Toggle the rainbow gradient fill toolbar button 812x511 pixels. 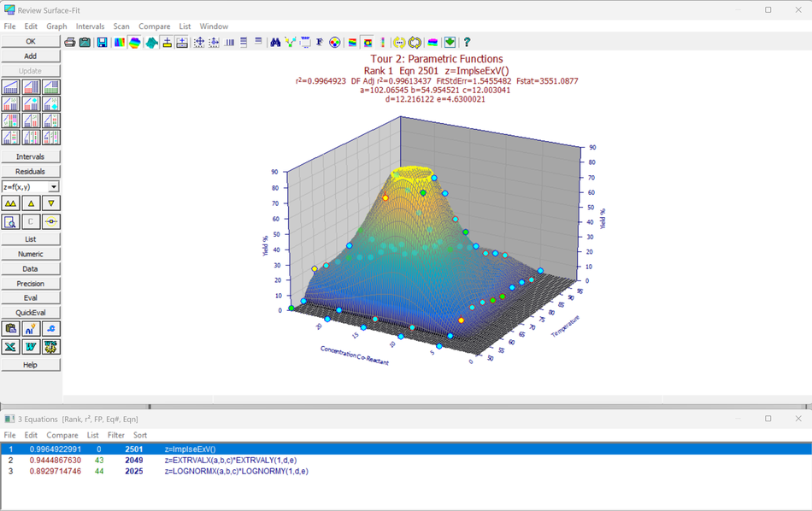tap(119, 43)
